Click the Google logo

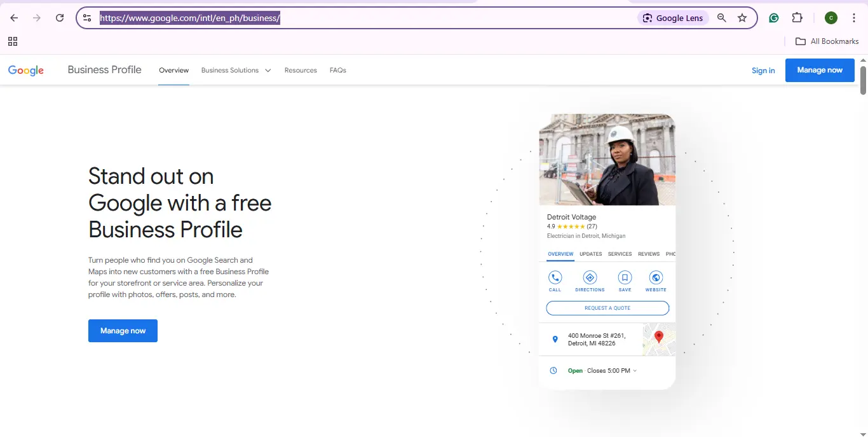click(26, 70)
